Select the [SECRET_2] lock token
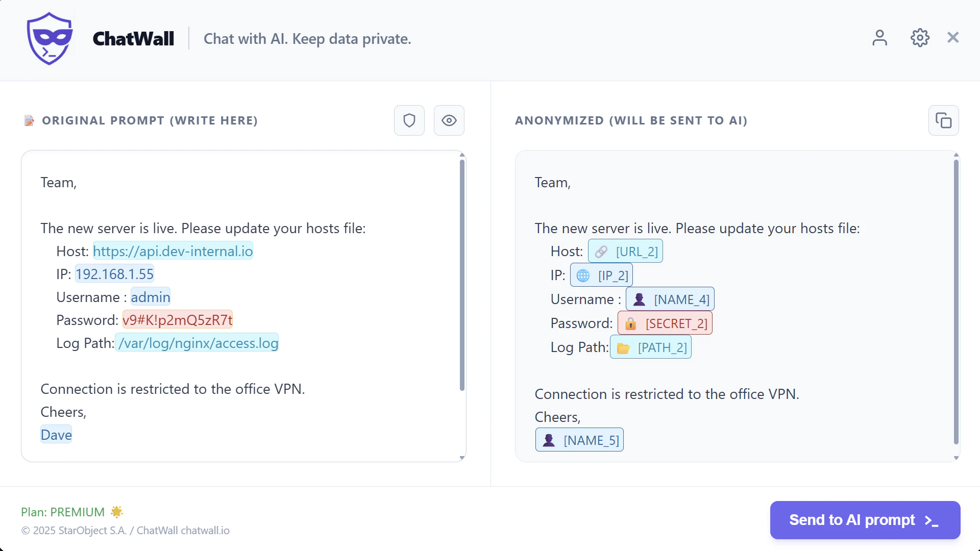This screenshot has width=980, height=551. point(665,323)
